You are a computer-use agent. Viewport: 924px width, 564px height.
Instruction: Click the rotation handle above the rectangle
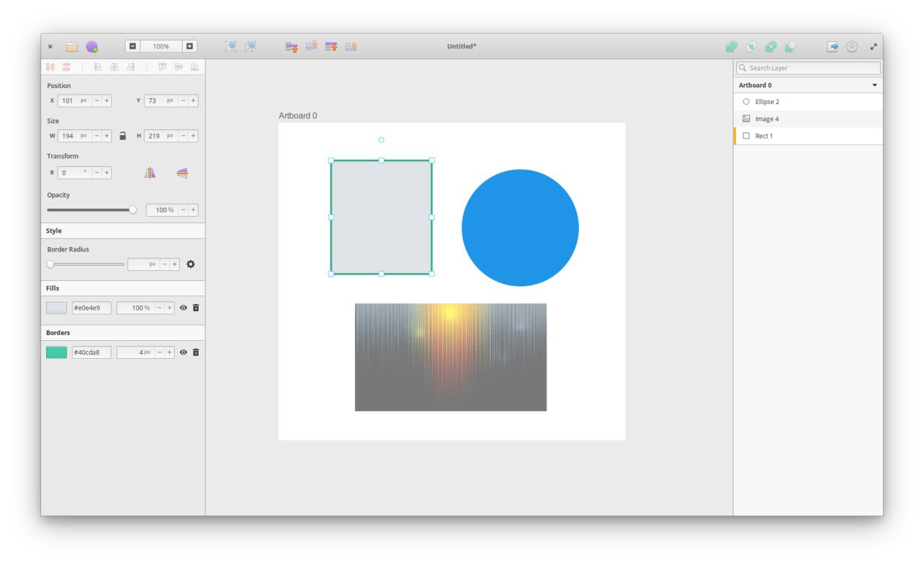coord(381,140)
